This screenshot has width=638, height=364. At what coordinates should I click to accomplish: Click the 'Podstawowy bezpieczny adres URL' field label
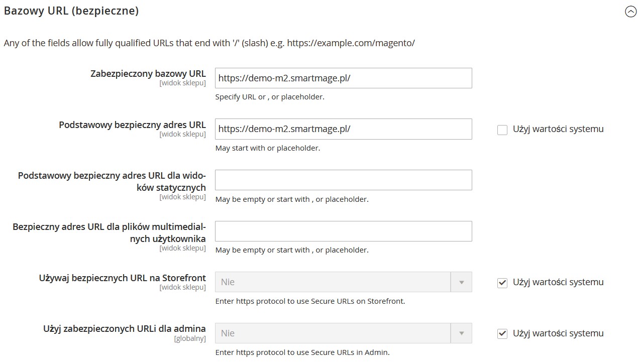pos(132,125)
